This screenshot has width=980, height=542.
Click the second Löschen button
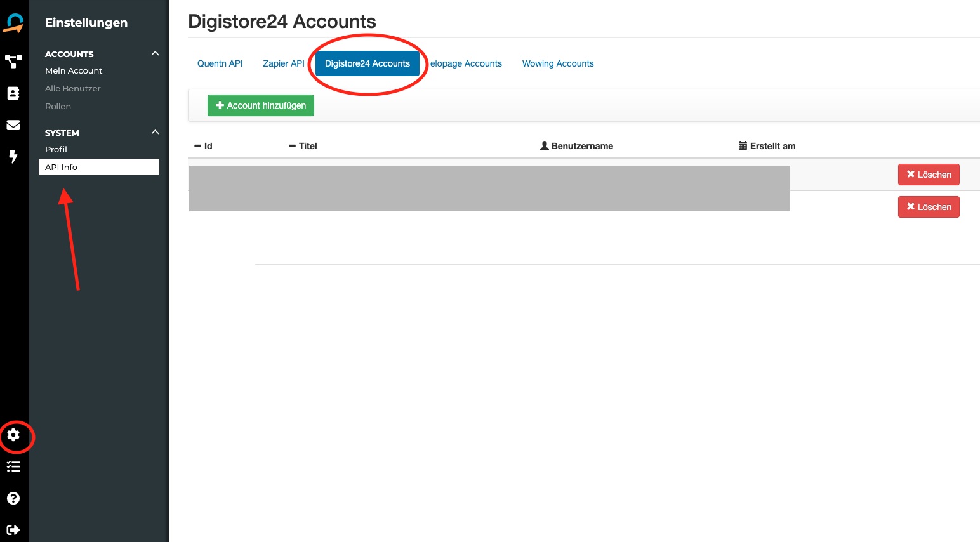coord(928,207)
